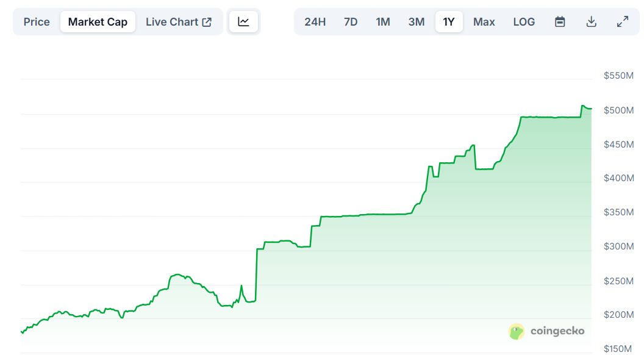Select the 1Y timeframe
644x355 pixels.
coord(449,21)
